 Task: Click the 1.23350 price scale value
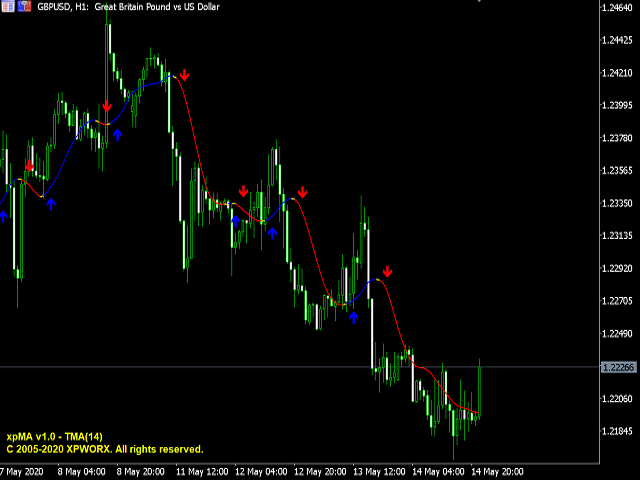click(x=617, y=203)
